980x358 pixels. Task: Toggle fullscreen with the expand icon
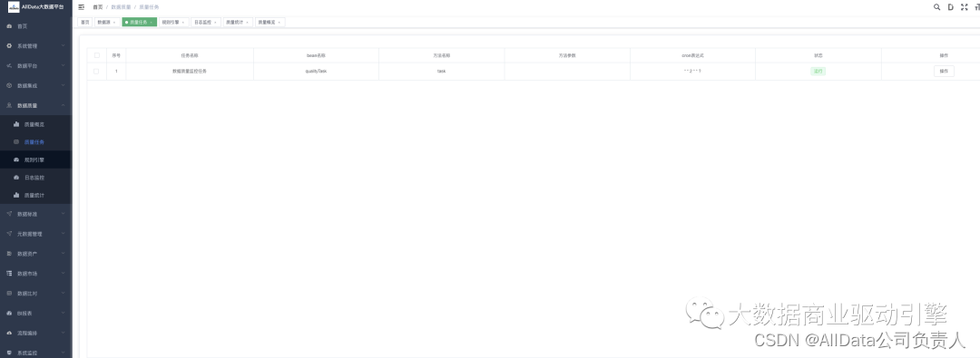click(965, 7)
